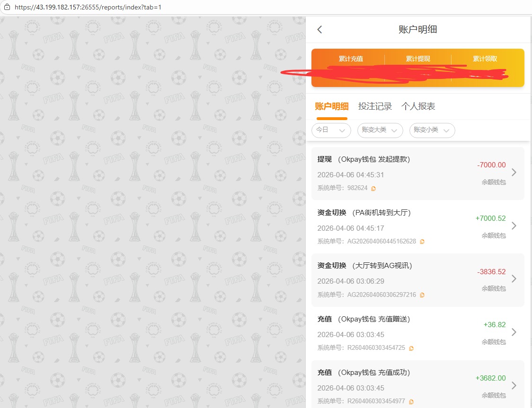This screenshot has width=532, height=408.
Task: Copy order number 982624 via copy icon
Action: coord(373,188)
